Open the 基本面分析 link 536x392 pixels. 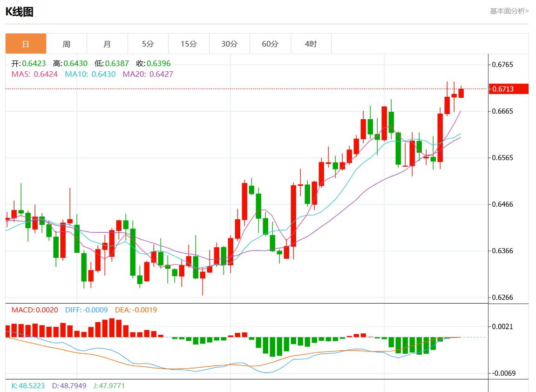[x=509, y=11]
